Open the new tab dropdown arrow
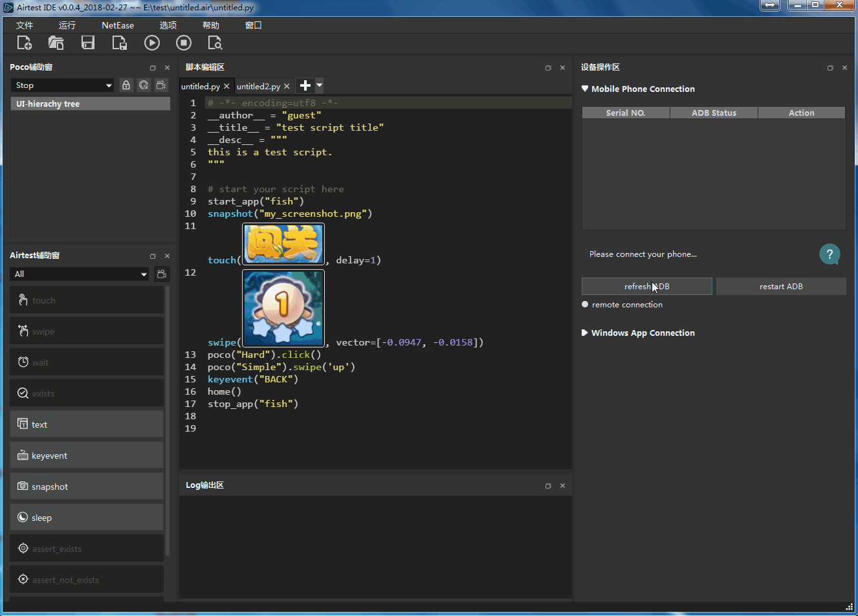This screenshot has width=858, height=616. [x=319, y=85]
